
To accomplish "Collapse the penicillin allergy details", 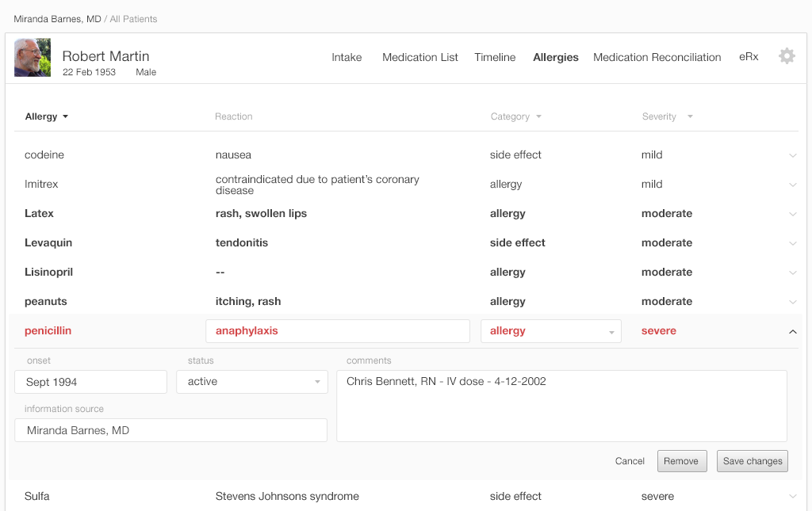I will click(x=792, y=332).
